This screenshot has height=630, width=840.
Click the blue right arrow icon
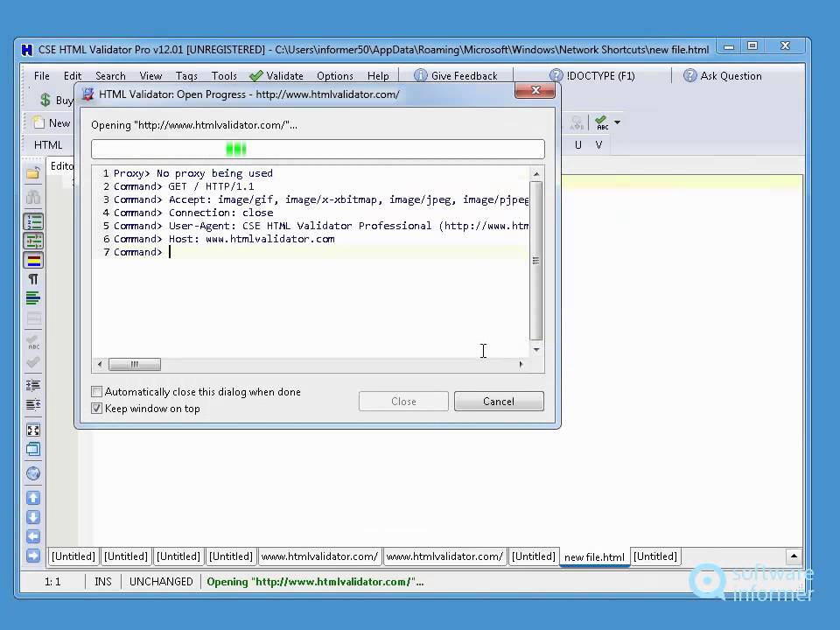point(32,556)
